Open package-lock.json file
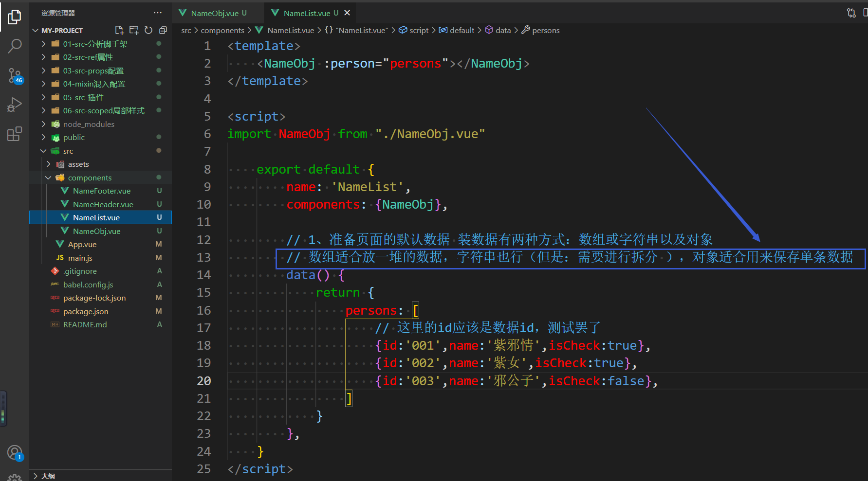 click(x=94, y=298)
